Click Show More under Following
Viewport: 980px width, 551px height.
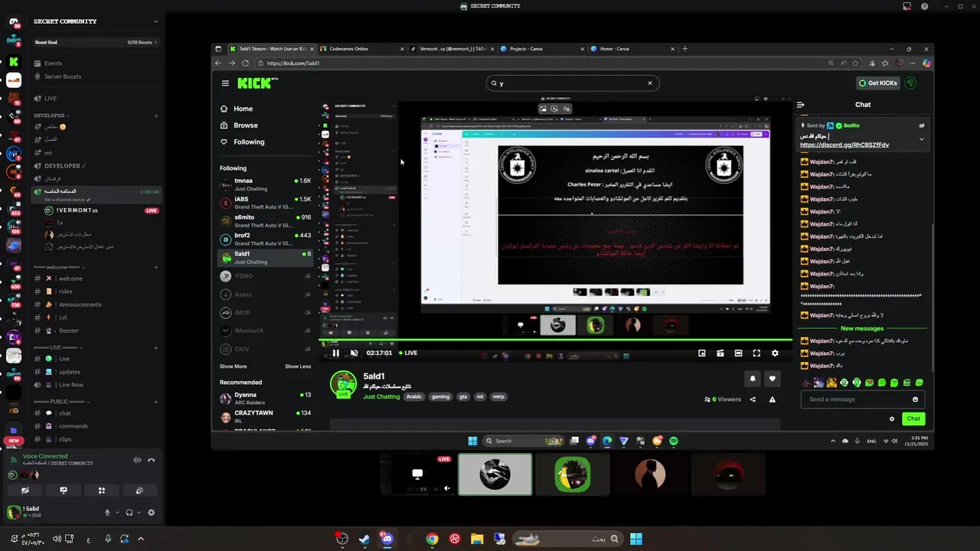coord(233,367)
